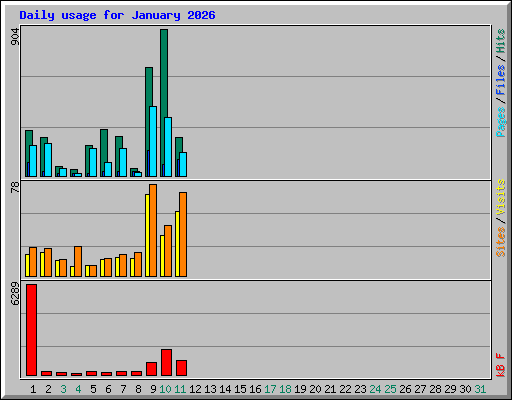
Task: Select the cyan Pages bar for day 9
Action: click(x=153, y=141)
